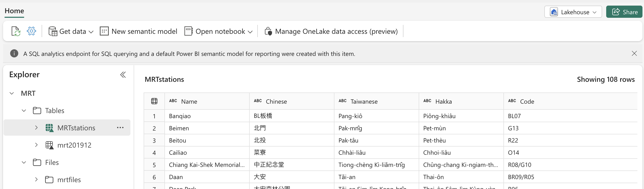Click the table grid icon in header row
The height and width of the screenshot is (189, 644).
tap(154, 101)
